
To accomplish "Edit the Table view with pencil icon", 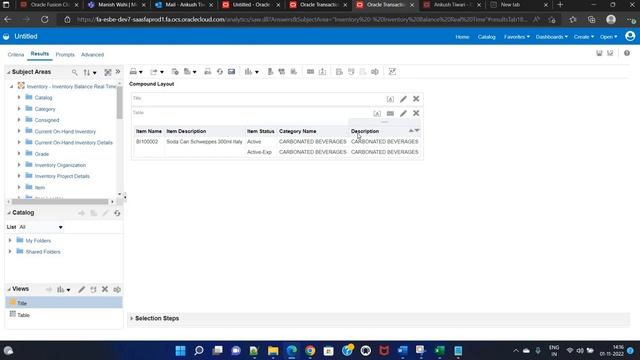I will tap(403, 113).
